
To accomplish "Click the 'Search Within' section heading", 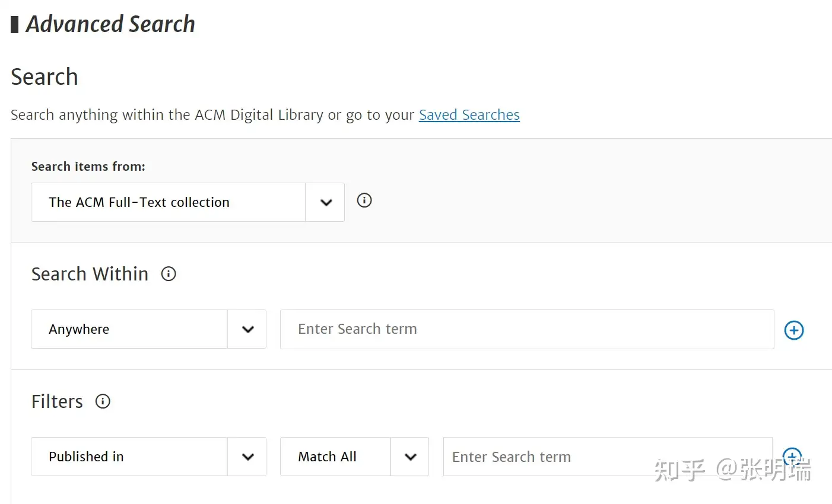I will 90,274.
